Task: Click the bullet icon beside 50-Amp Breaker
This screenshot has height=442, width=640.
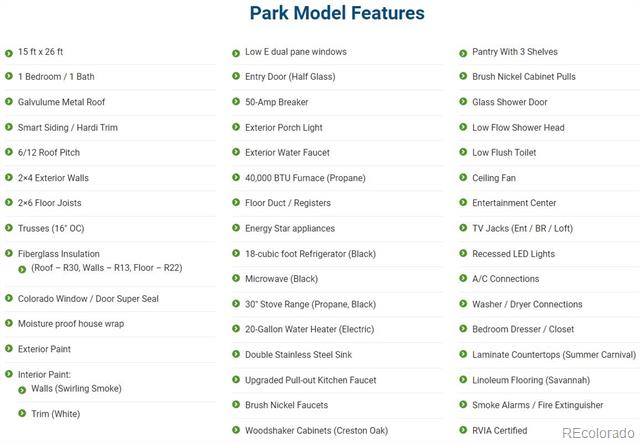Action: (x=236, y=101)
